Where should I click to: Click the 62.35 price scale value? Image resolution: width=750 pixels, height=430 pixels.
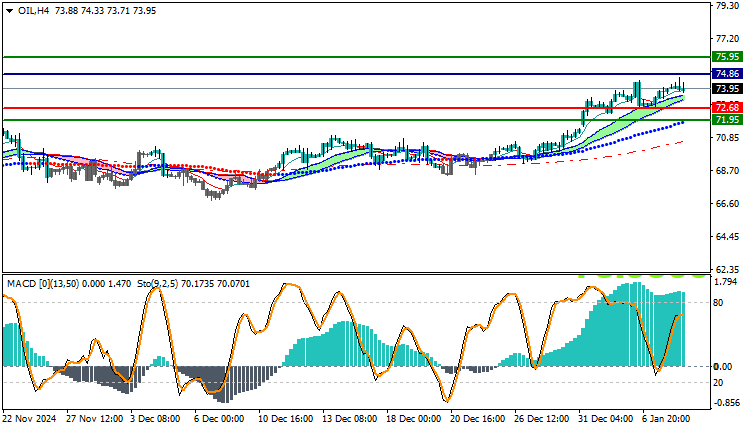coord(728,269)
